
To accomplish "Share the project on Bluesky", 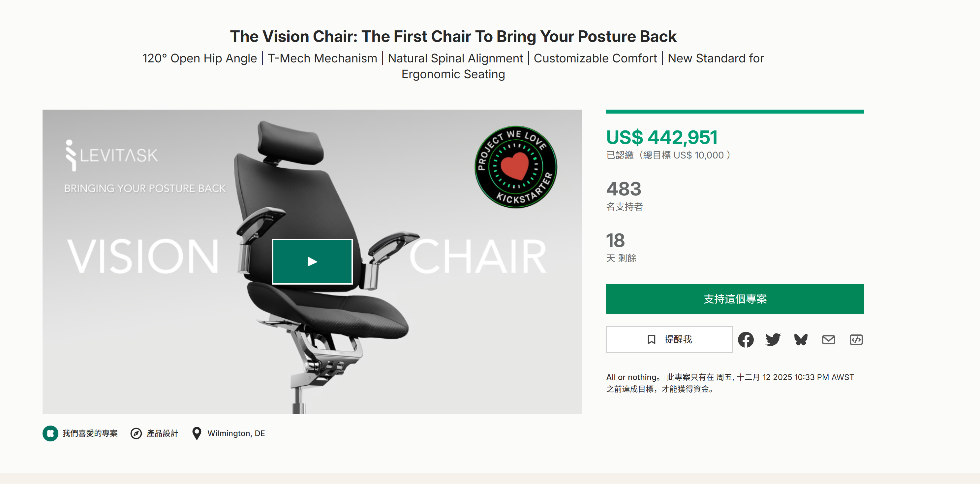I will (x=800, y=339).
